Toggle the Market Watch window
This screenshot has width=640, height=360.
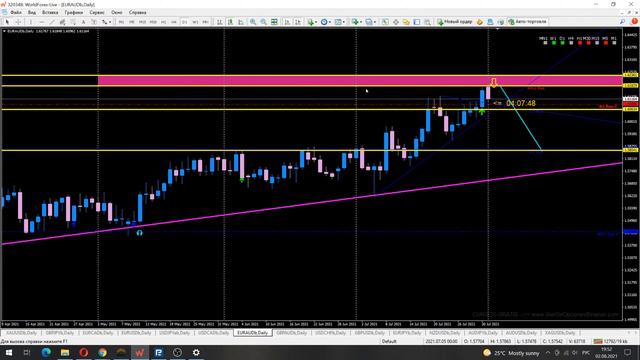[385, 22]
